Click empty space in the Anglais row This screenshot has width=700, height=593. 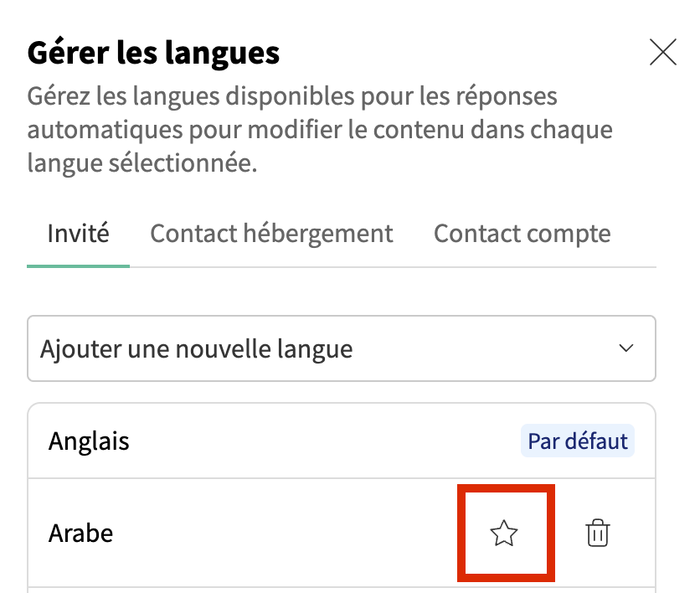(318, 441)
